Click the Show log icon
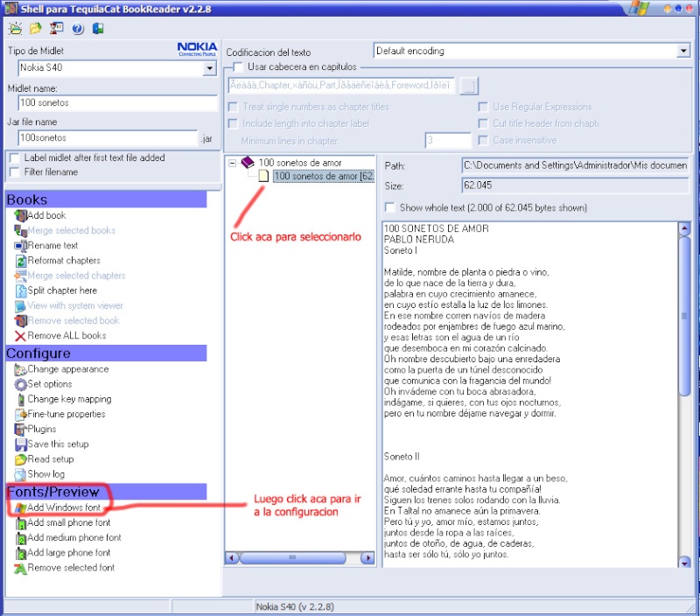This screenshot has height=616, width=700. point(20,474)
